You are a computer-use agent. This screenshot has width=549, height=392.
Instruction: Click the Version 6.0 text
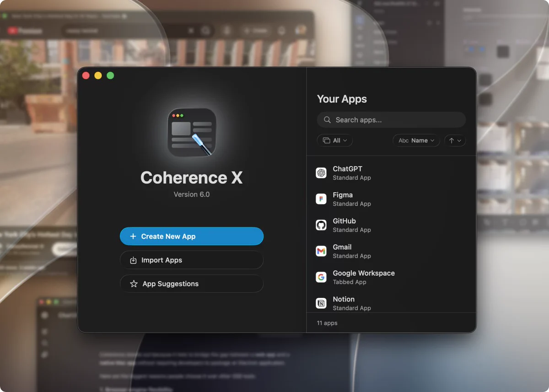point(192,194)
